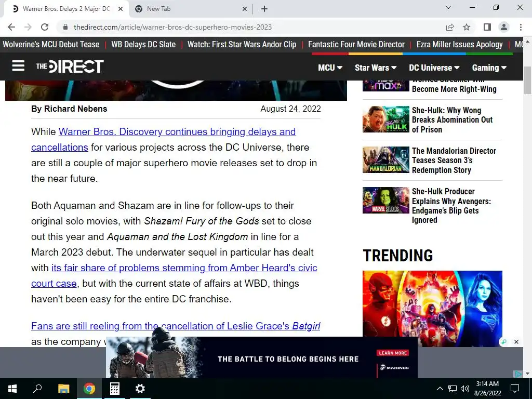Open Warner Bros. Discovery delays link

coord(164,139)
